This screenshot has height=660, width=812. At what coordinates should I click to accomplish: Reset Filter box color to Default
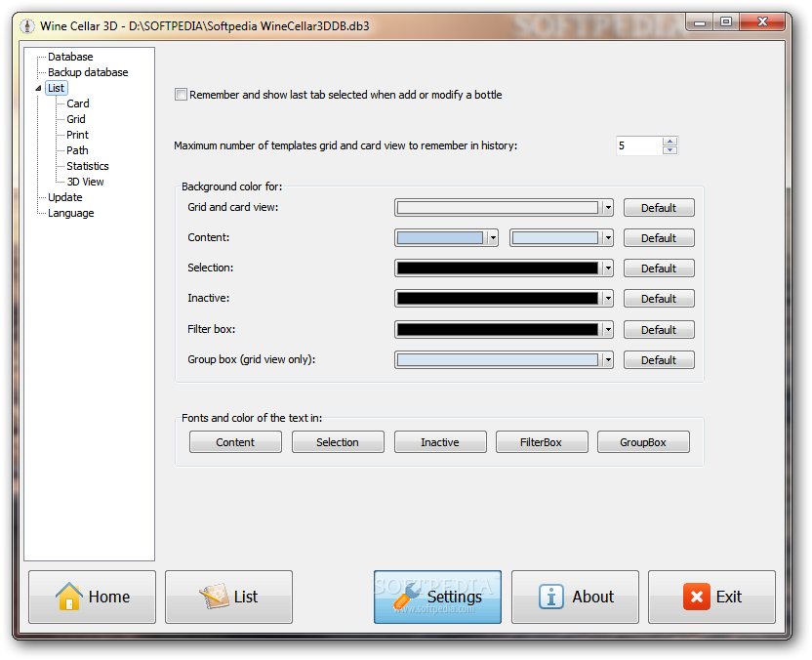tap(659, 329)
